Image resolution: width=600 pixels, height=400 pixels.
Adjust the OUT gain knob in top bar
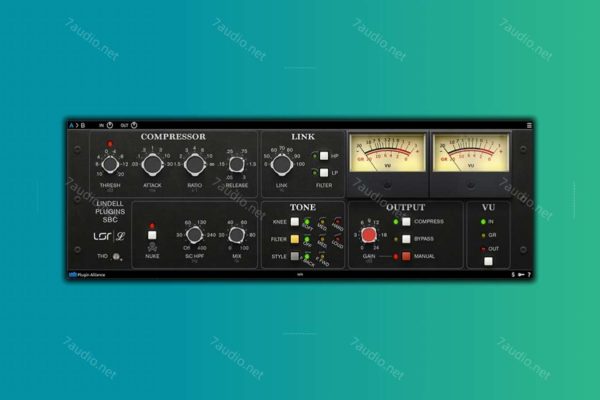pyautogui.click(x=134, y=125)
